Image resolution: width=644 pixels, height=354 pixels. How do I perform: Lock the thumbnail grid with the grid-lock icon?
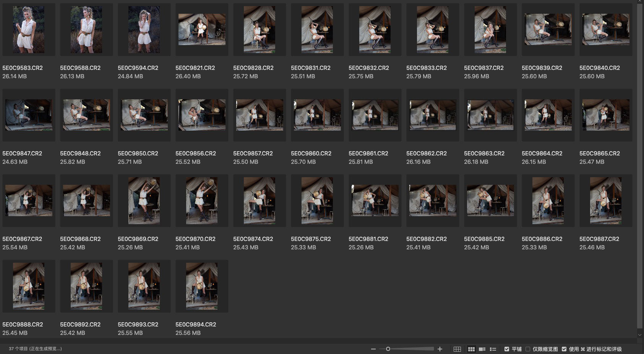tap(457, 349)
